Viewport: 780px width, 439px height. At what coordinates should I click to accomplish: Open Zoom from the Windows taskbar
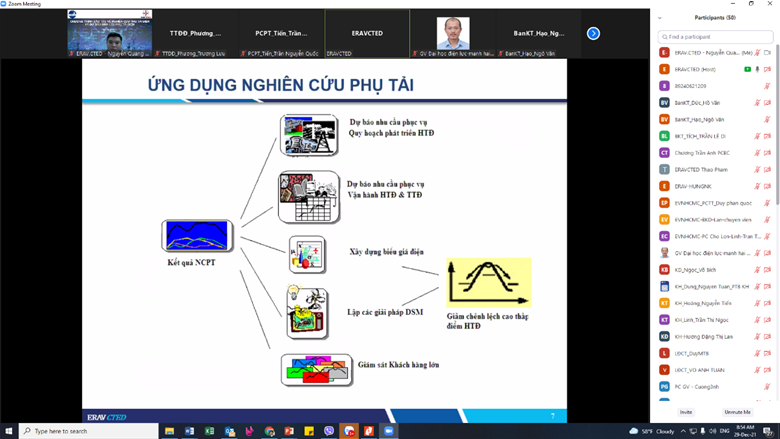tap(389, 431)
